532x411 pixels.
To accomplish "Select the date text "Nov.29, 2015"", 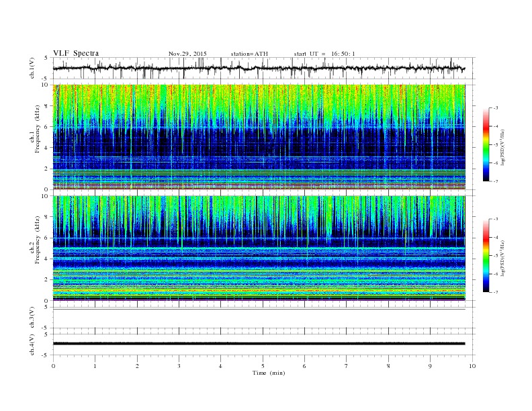I will 187,54.
